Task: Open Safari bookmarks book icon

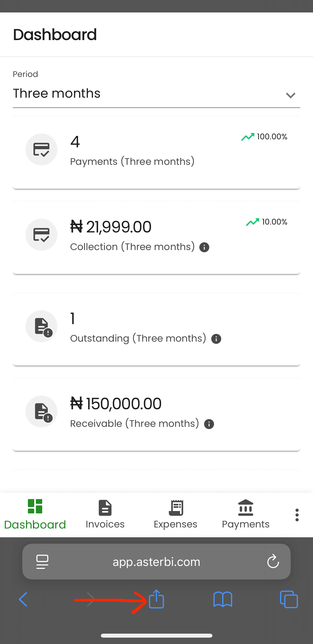Action: 223,599
